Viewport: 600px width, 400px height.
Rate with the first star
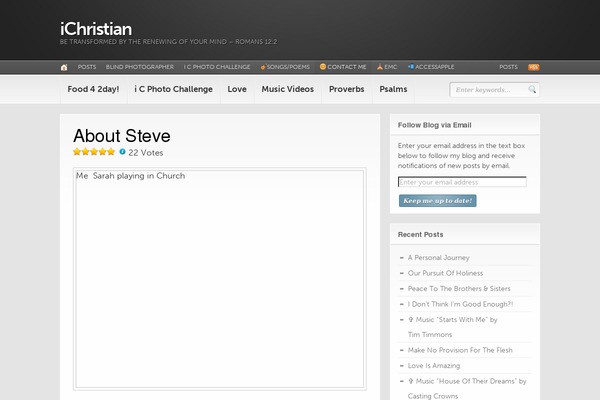(77, 152)
